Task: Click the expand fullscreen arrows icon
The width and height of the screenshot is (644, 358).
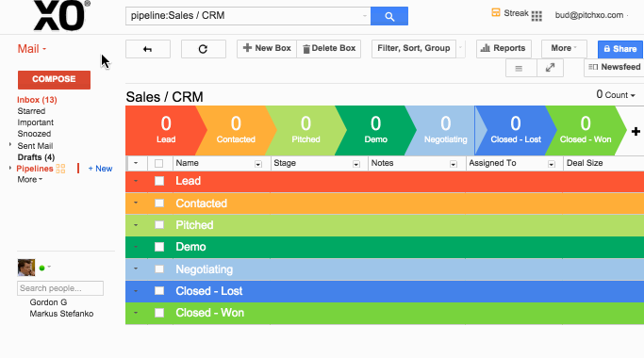Action: [x=550, y=68]
